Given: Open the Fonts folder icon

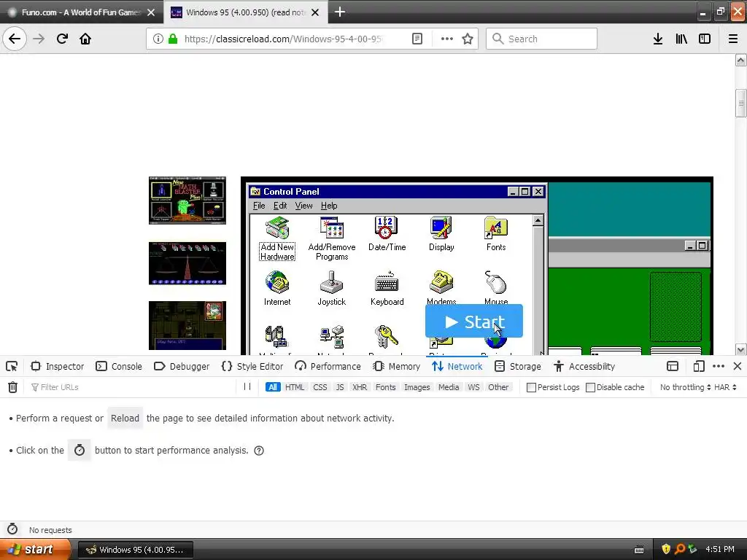Looking at the screenshot, I should tap(496, 234).
